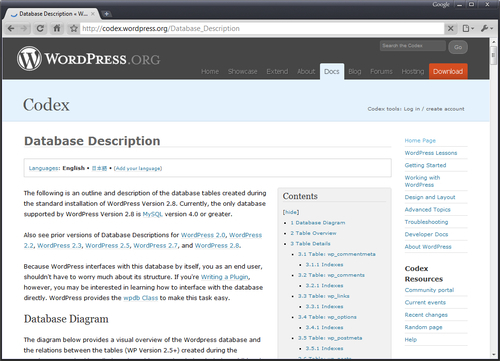500x361 pixels.
Task: Click the Go search button
Action: click(458, 47)
